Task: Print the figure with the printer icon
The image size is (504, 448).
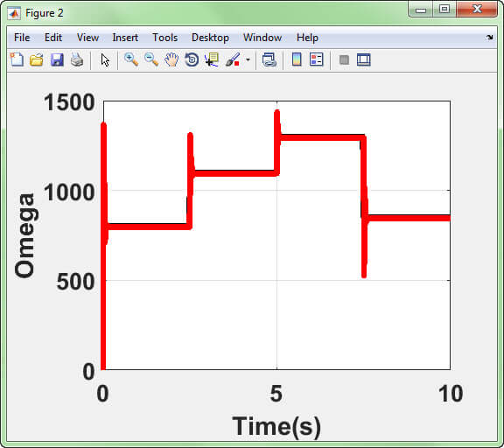Action: tap(77, 59)
